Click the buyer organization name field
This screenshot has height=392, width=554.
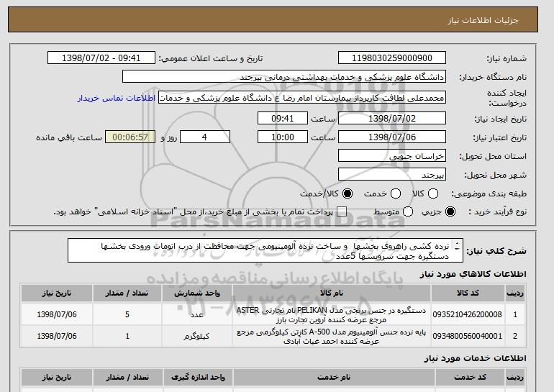283,77
